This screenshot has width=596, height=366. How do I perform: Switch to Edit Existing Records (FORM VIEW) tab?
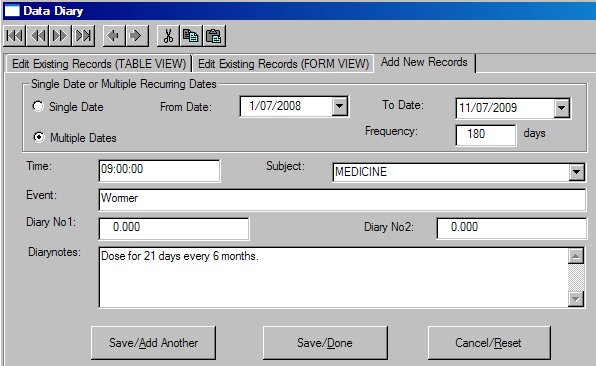tap(283, 63)
